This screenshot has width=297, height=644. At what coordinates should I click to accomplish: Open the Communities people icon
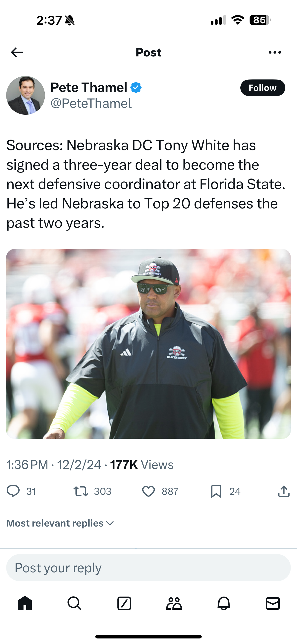174,603
